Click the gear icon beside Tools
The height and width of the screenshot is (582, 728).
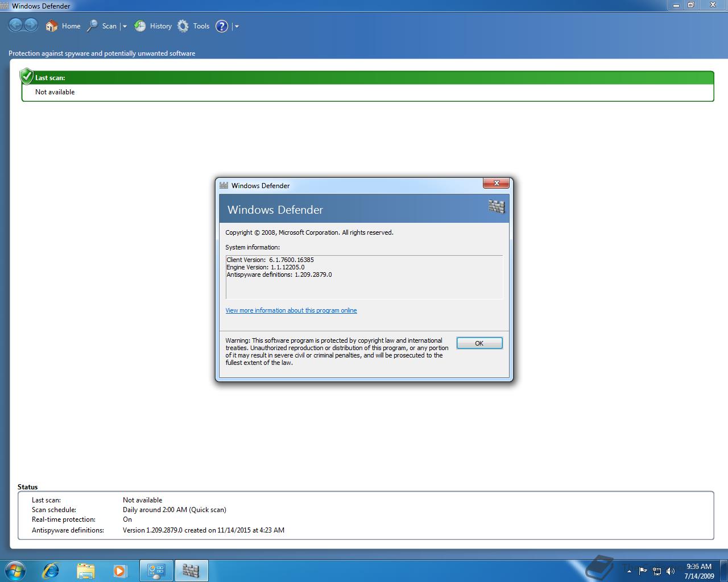(183, 26)
